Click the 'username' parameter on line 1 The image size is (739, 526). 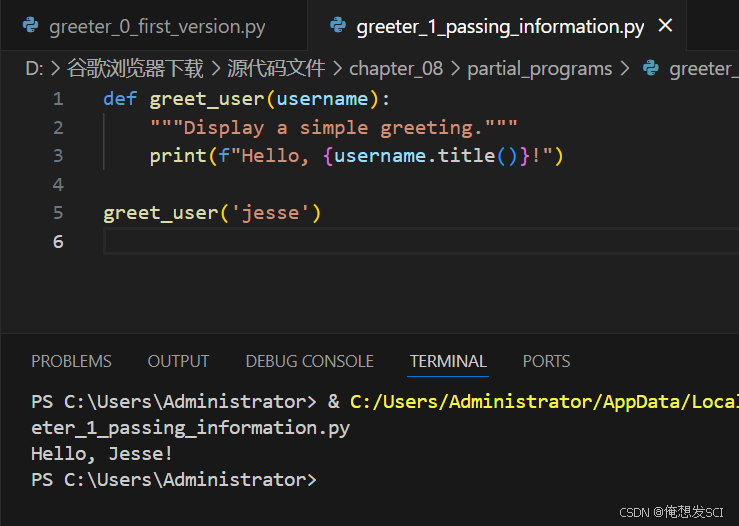[322, 99]
